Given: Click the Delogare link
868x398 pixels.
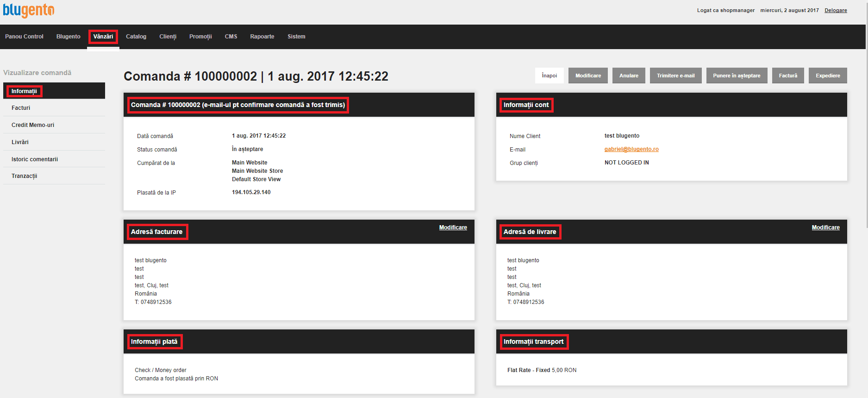Looking at the screenshot, I should (x=836, y=10).
